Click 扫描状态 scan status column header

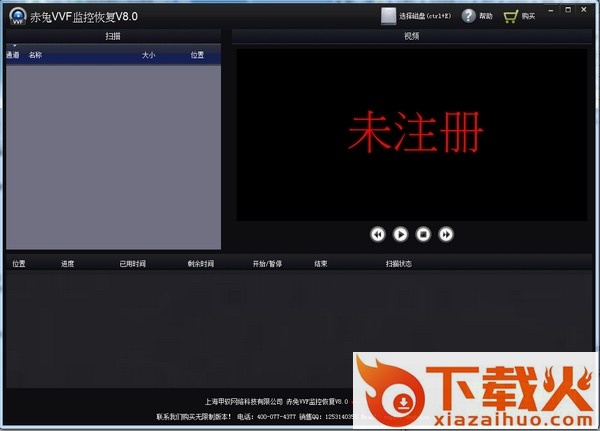[x=399, y=264]
